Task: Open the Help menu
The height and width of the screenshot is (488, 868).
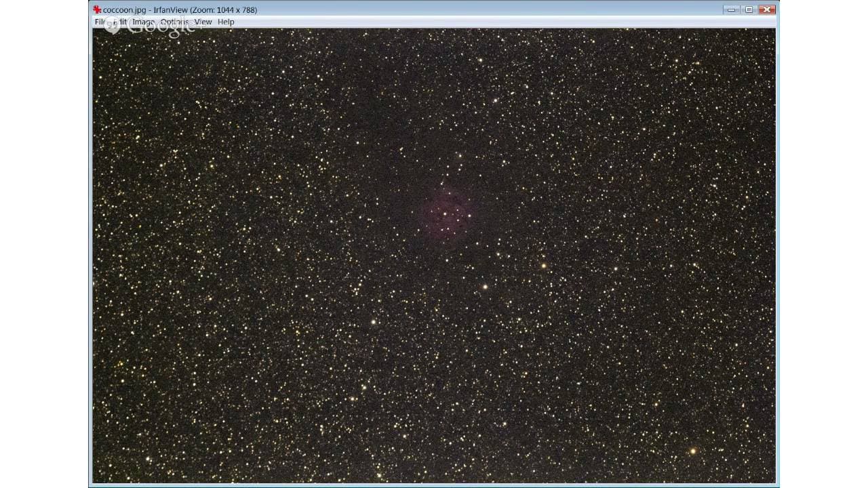Action: (x=226, y=22)
